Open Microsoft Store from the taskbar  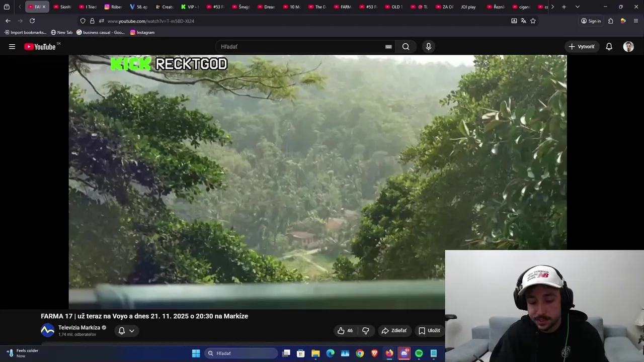pyautogui.click(x=300, y=353)
